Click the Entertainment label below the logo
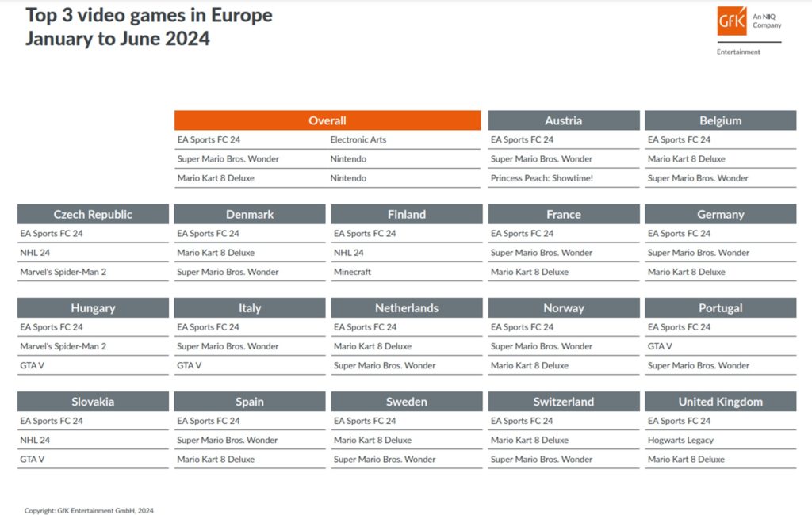 click(738, 52)
